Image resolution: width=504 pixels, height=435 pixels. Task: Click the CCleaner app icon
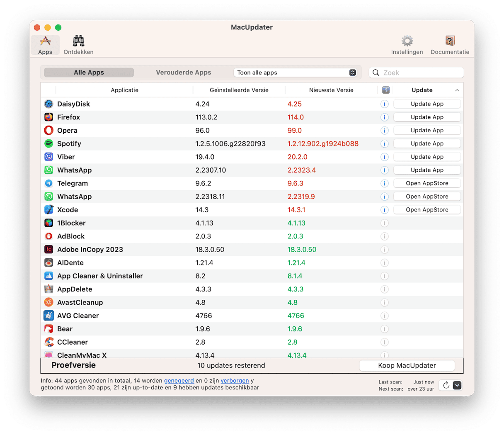[x=48, y=343]
